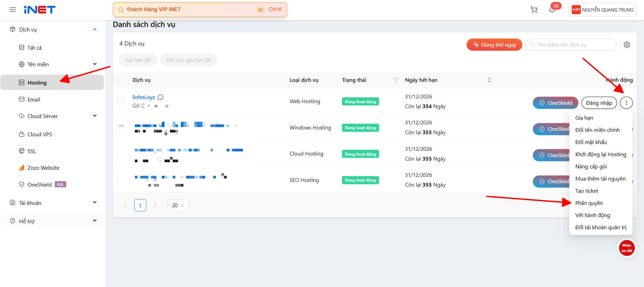The width and height of the screenshot is (644, 287).
Task: Click the Ghi chú gia hạn (0) pill
Action: click(189, 60)
